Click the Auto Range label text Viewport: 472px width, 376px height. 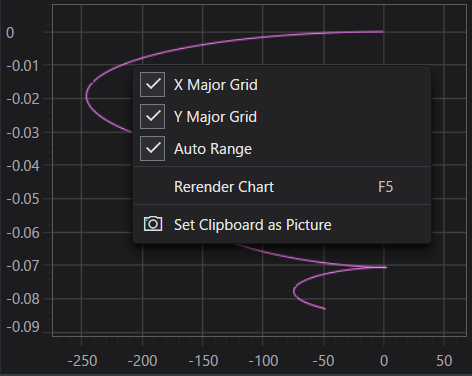(x=213, y=149)
